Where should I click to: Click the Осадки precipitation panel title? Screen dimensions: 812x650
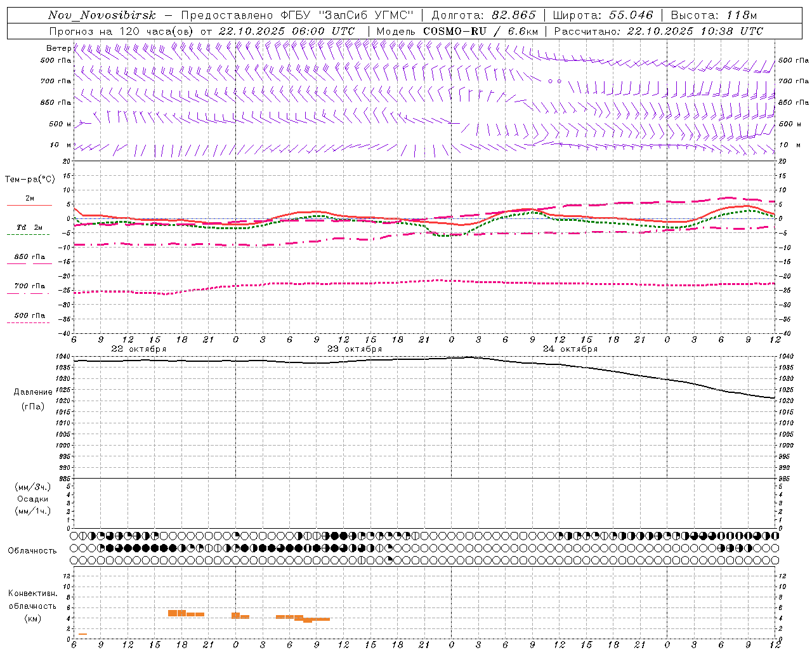pos(32,499)
